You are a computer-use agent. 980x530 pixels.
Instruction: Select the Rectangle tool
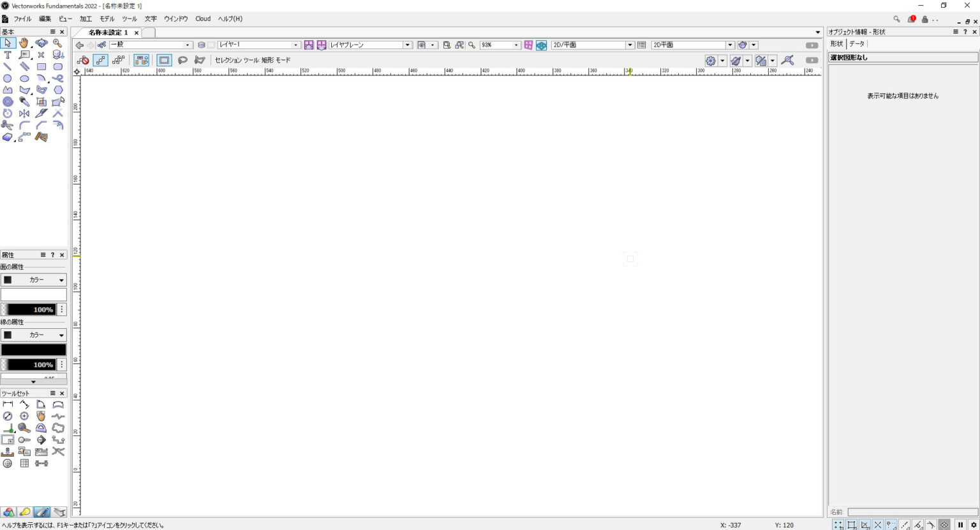41,66
